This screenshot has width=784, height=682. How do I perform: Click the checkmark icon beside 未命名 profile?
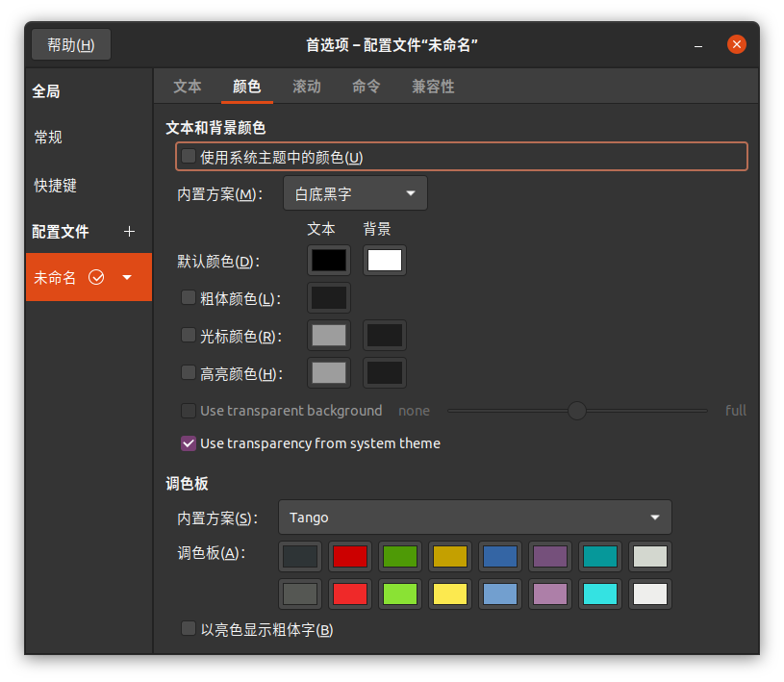click(95, 277)
